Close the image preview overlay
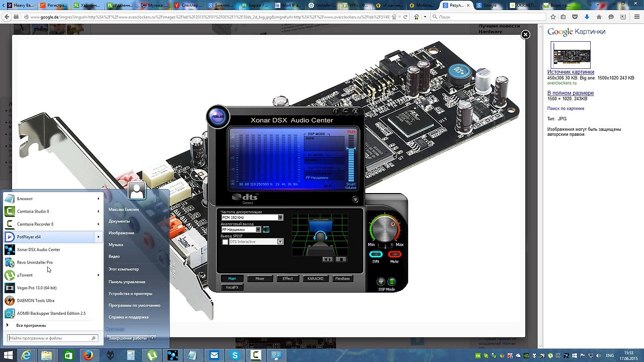 pos(525,35)
